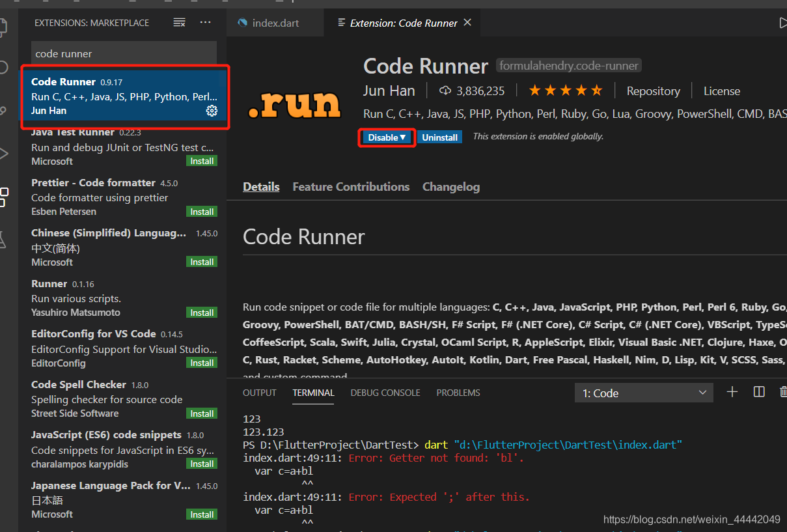Click the extensions search field
The image size is (787, 532).
[124, 53]
